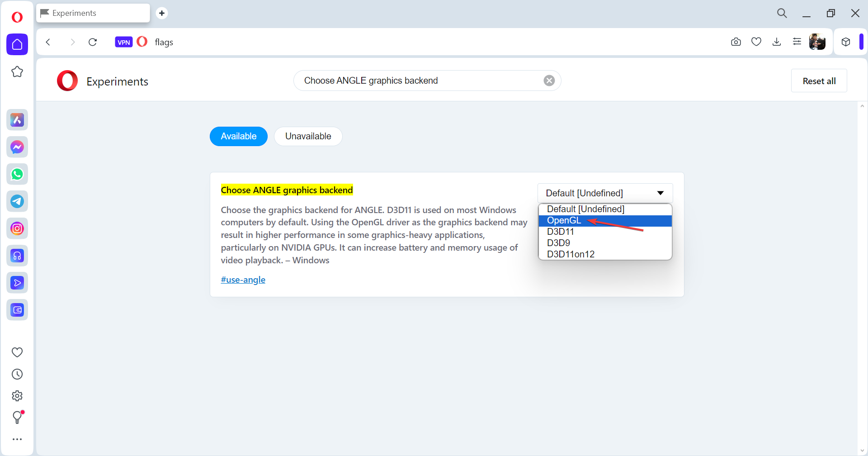Image resolution: width=868 pixels, height=456 pixels.
Task: Select D3D11 option
Action: click(x=605, y=232)
